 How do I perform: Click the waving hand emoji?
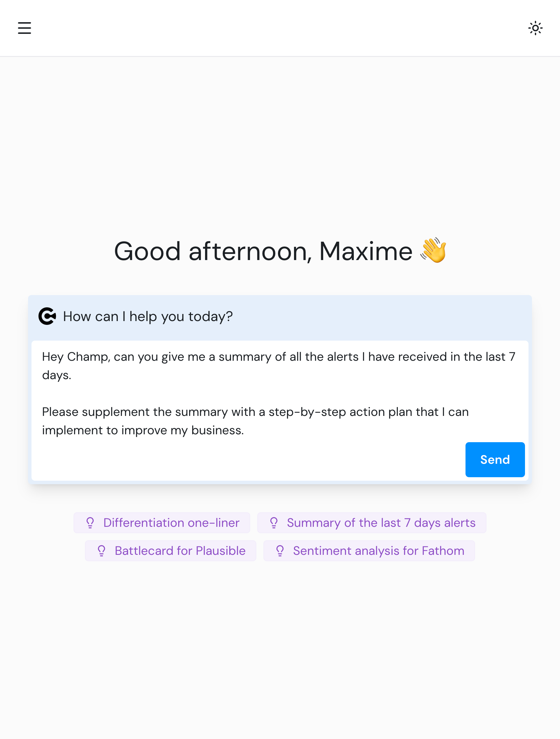pyautogui.click(x=433, y=250)
